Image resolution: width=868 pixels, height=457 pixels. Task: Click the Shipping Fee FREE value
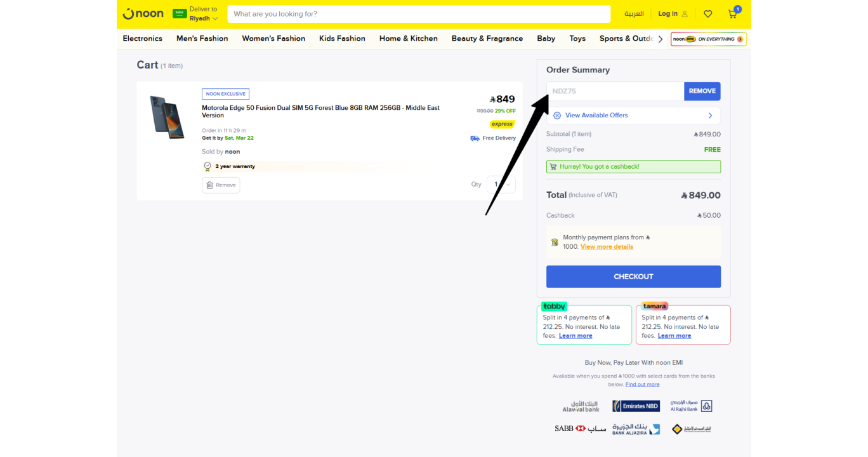713,150
